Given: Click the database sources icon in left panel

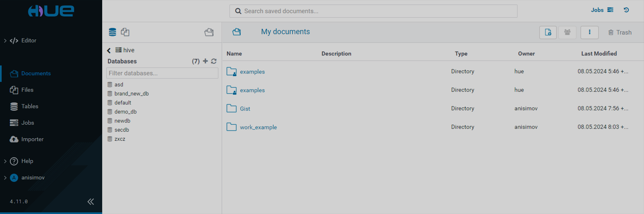Looking at the screenshot, I should [112, 32].
